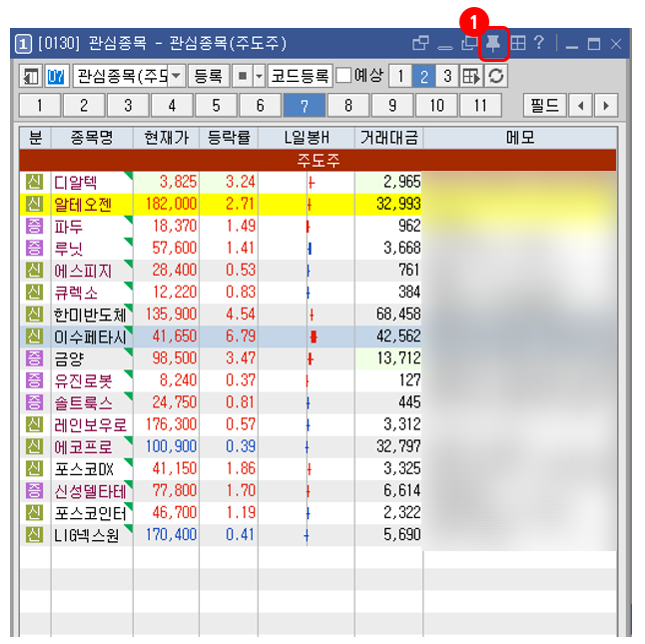Viewport: 645px width, 644px height.
Task: Click the grid layout icon in title bar
Action: pos(518,43)
